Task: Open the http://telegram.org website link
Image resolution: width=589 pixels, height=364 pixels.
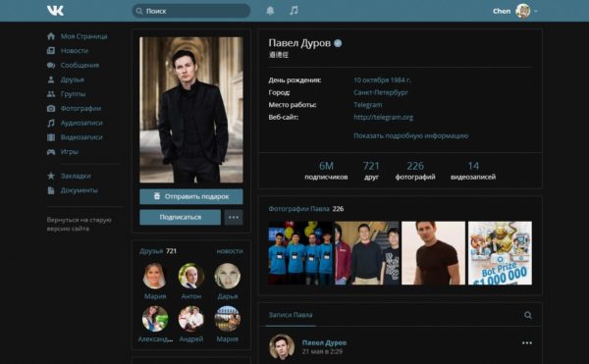Action: [383, 117]
